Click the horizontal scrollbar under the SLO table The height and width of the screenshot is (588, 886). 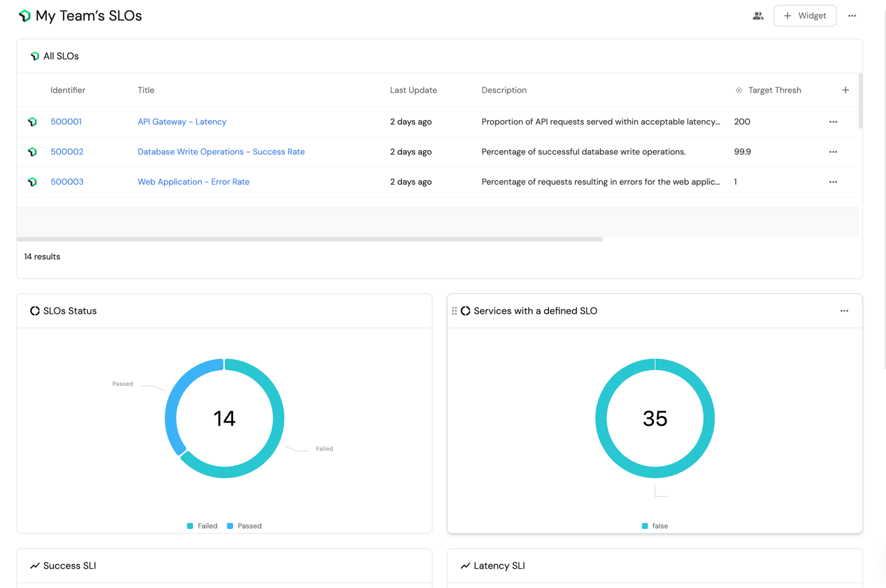(310, 239)
